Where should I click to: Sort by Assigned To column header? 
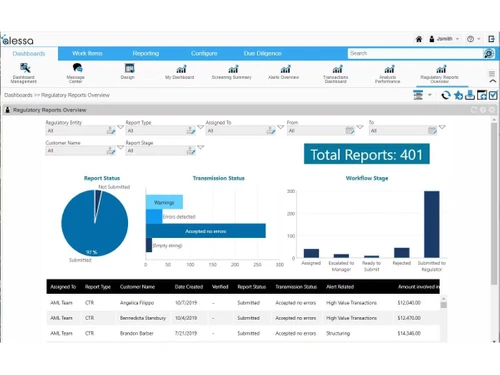click(x=63, y=287)
